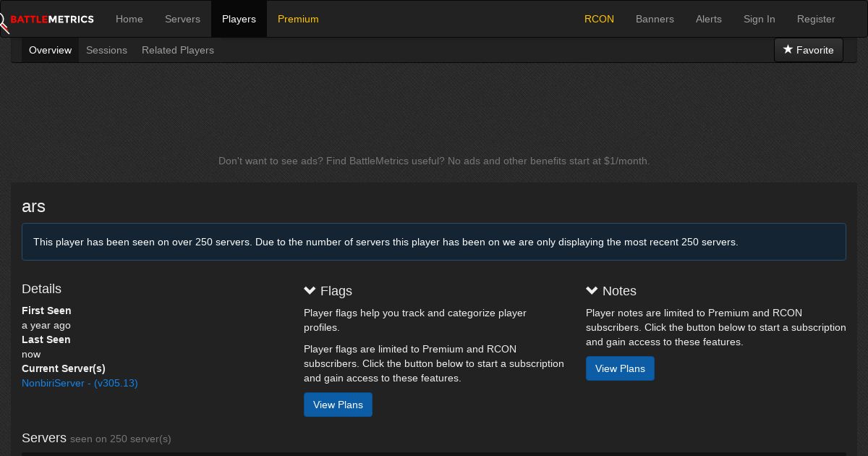Open the NonbiriServer current server link

point(80,383)
